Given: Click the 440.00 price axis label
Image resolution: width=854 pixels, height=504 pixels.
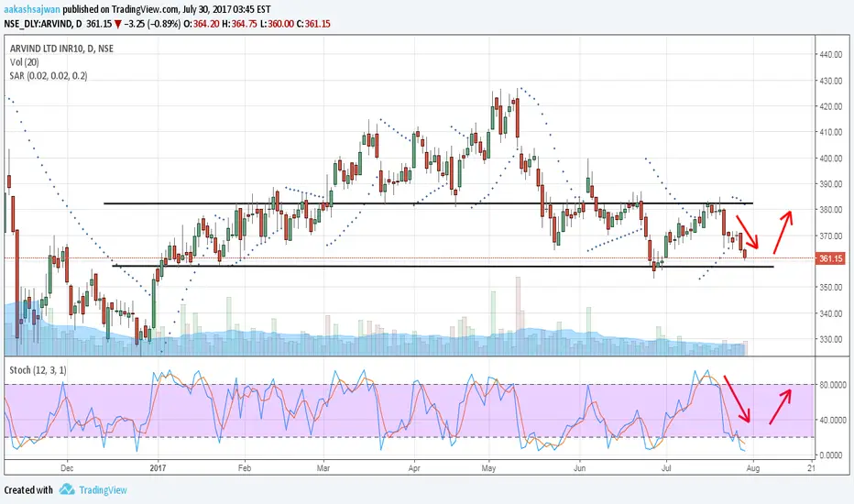Looking at the screenshot, I should [x=831, y=54].
